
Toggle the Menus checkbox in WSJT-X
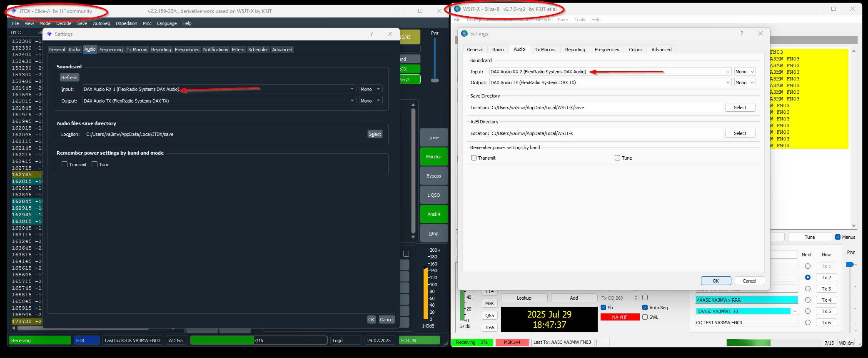tap(838, 237)
